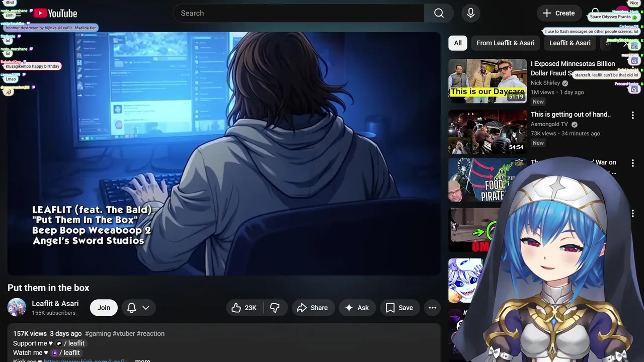Click the Create button
This screenshot has height=362, width=644.
pyautogui.click(x=559, y=13)
